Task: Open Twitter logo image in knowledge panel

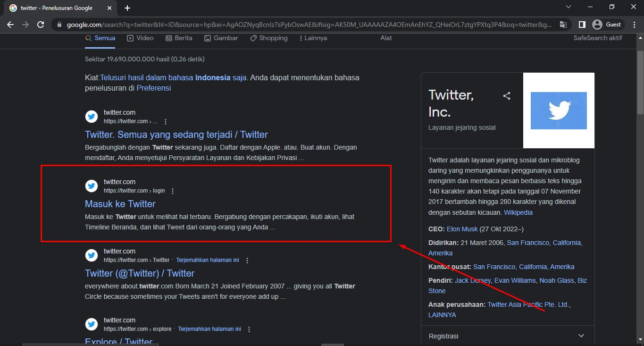Action: [559, 110]
